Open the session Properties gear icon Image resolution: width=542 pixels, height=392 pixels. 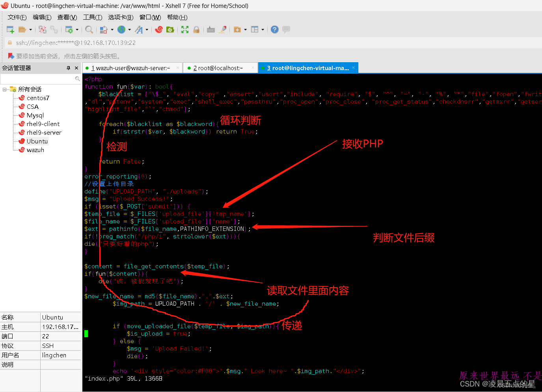(x=69, y=30)
